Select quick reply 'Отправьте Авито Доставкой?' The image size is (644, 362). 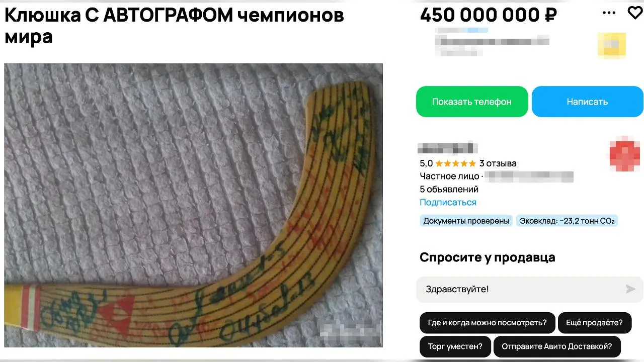[x=557, y=346]
